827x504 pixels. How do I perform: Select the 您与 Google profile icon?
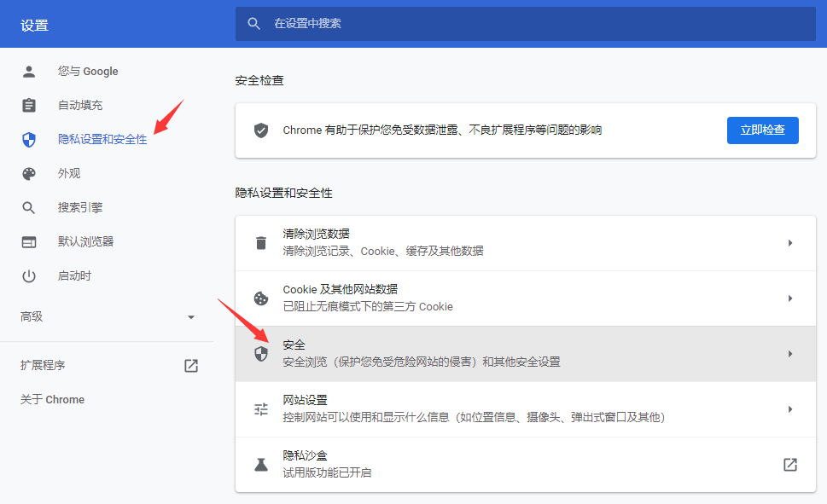click(28, 71)
